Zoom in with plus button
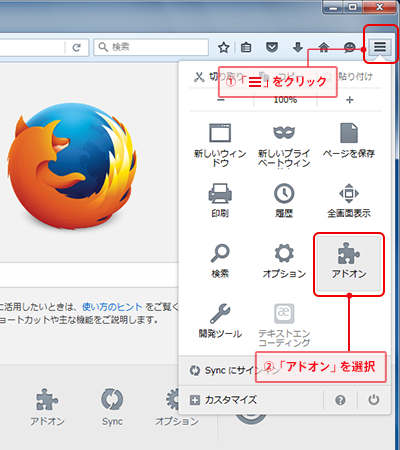Image resolution: width=400 pixels, height=450 pixels. [350, 100]
